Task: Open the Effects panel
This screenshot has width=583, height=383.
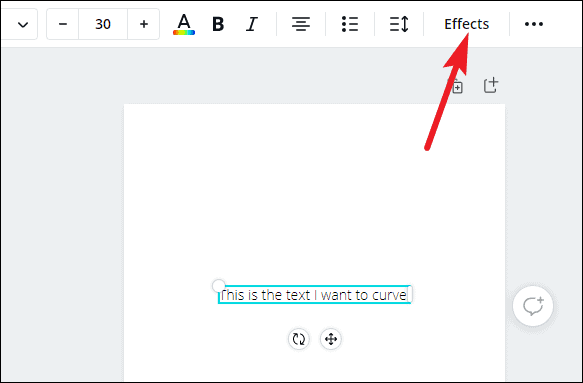Action: (x=466, y=24)
